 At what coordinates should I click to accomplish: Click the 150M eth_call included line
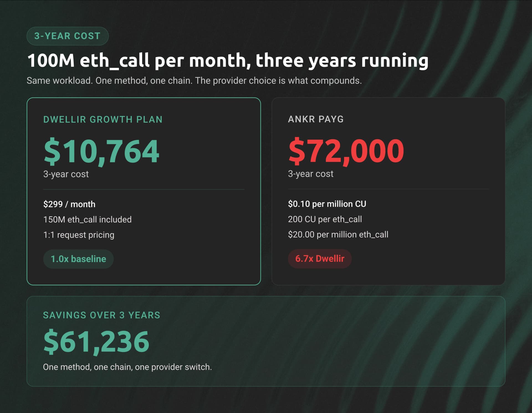(x=87, y=219)
